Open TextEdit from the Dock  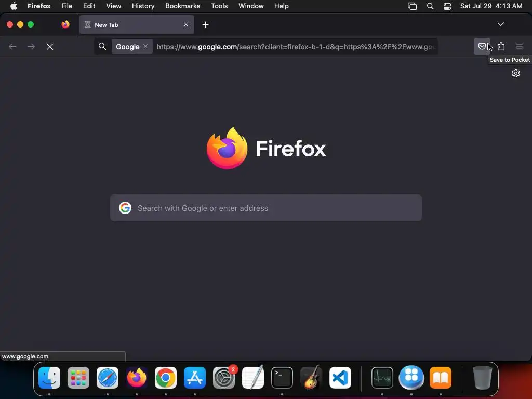253,378
